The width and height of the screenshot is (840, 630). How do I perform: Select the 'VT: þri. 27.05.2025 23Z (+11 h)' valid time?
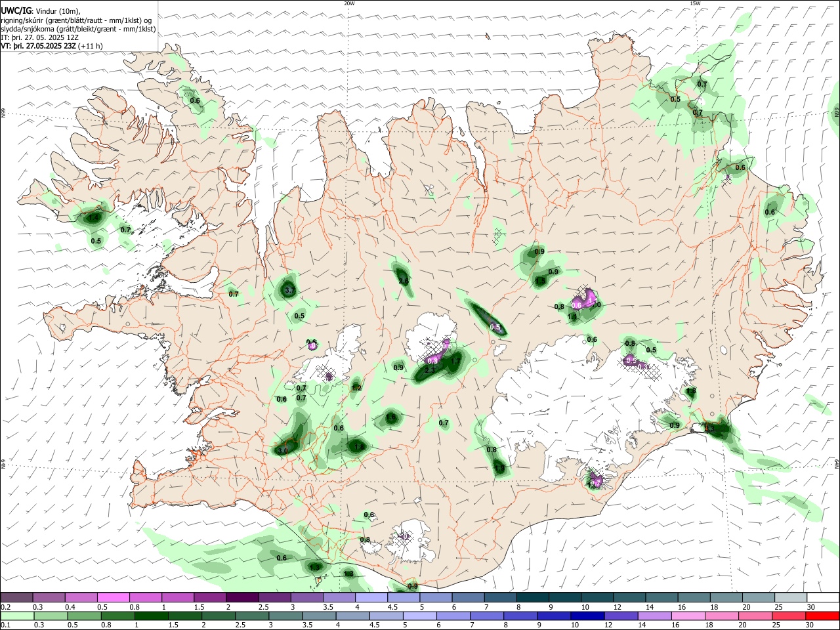[52, 46]
